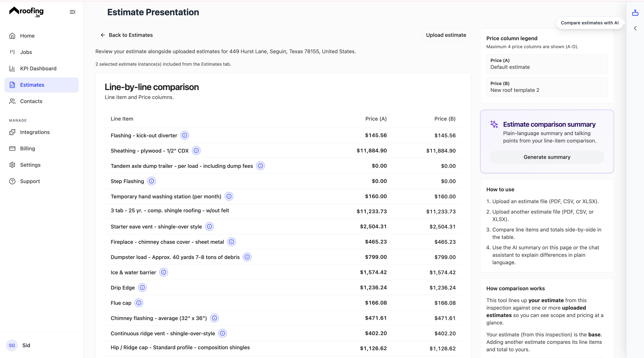The width and height of the screenshot is (644, 358).
Task: Show info for Drip Edge line item
Action: (x=142, y=287)
